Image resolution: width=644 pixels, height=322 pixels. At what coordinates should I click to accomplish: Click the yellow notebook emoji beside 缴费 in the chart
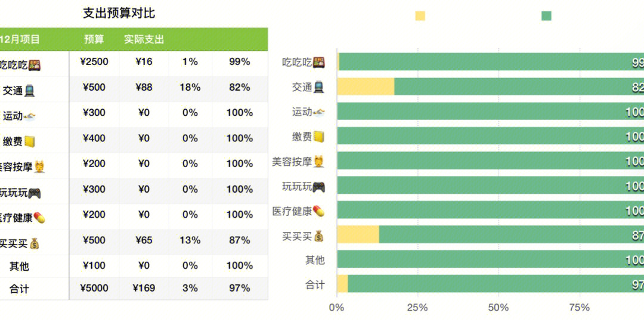point(318,137)
